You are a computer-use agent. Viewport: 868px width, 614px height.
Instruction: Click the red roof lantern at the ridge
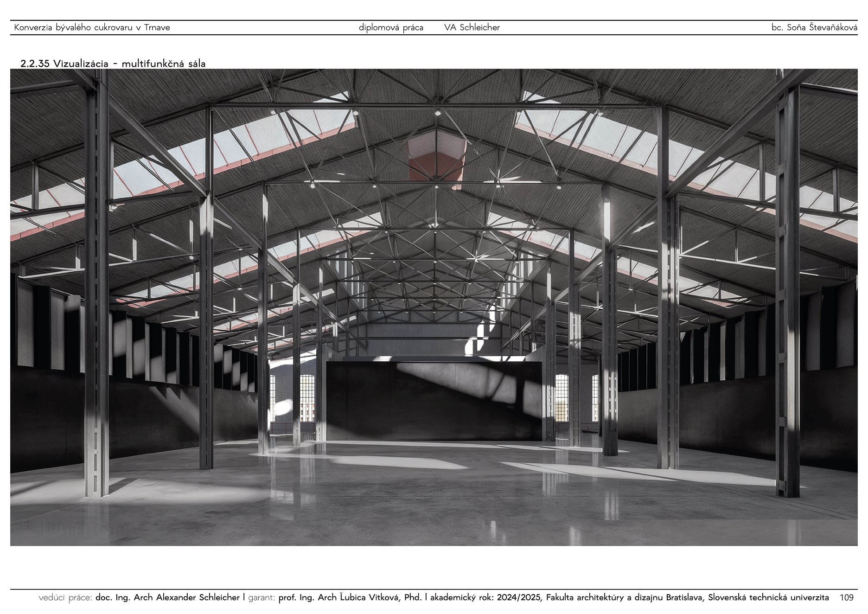(x=436, y=155)
